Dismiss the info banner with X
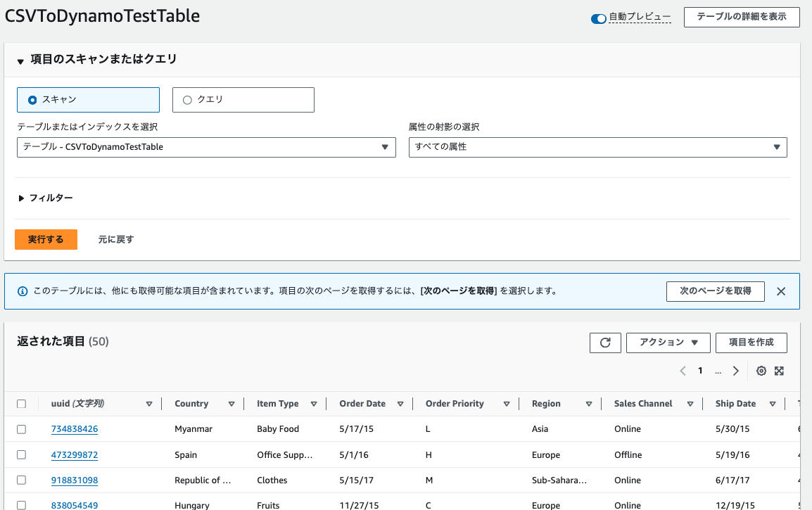Image resolution: width=812 pixels, height=510 pixels. (x=780, y=291)
